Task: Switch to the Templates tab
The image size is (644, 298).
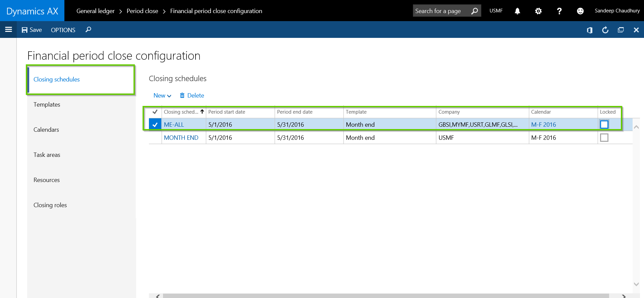Action: [47, 105]
